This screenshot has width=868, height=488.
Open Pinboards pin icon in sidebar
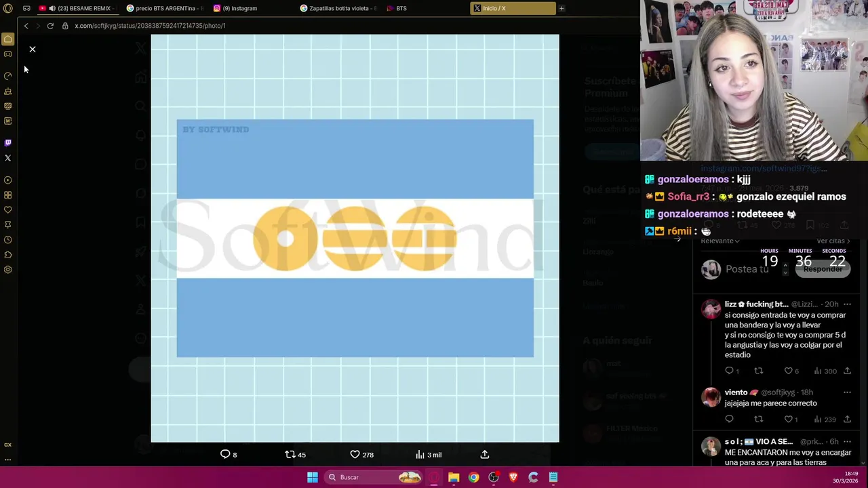(x=8, y=225)
